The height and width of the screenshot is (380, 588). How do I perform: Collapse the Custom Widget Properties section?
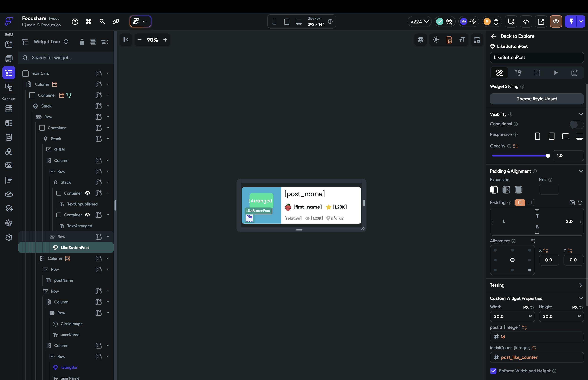pos(581,298)
